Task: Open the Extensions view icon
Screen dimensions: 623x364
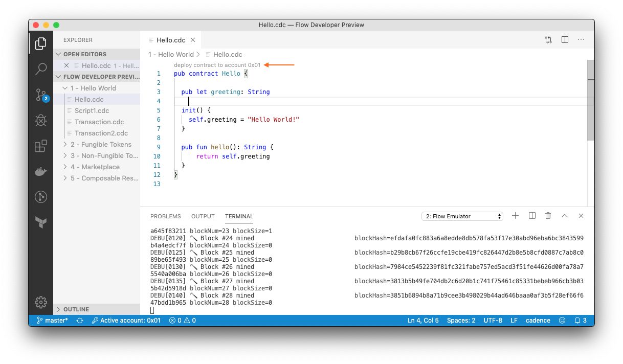Action: tap(41, 146)
